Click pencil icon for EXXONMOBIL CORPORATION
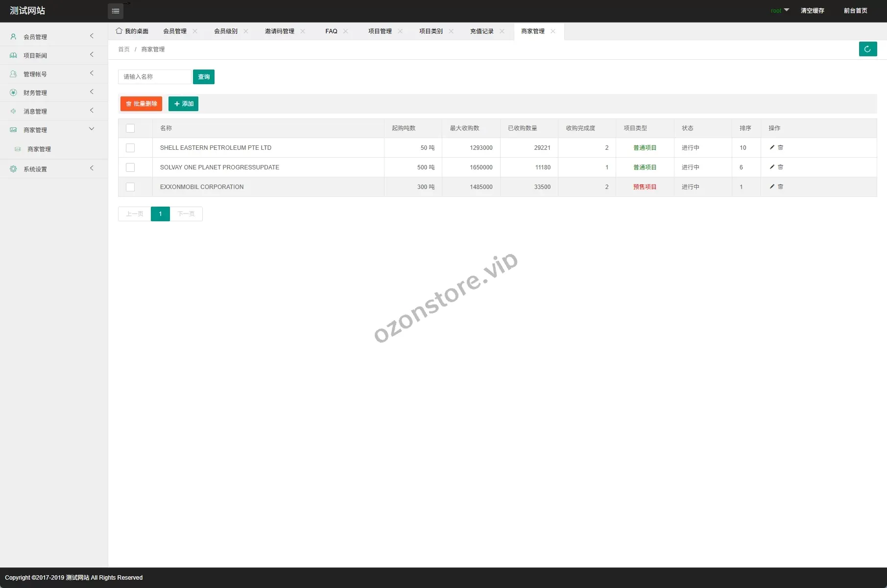 tap(772, 187)
